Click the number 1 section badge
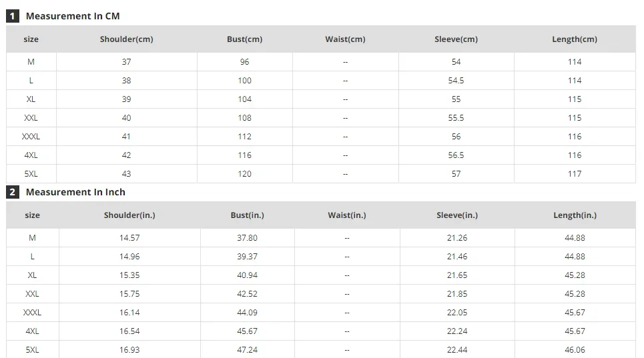Image resolution: width=644 pixels, height=358 pixels. pyautogui.click(x=13, y=16)
